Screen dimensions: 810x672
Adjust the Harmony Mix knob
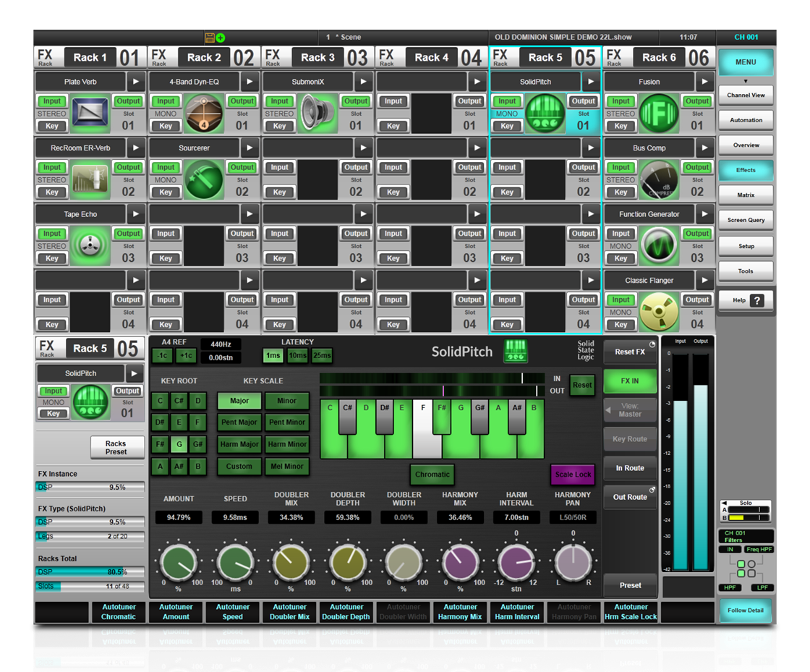coord(460,561)
